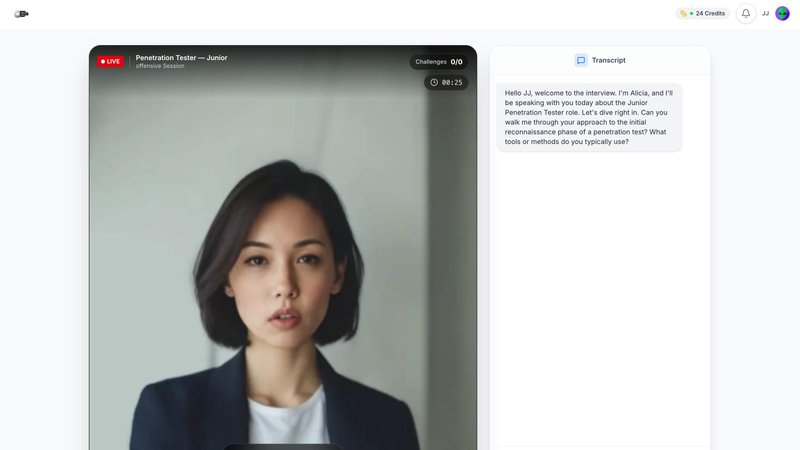
Task: Click the Transcript chat bubble icon
Action: click(x=581, y=60)
